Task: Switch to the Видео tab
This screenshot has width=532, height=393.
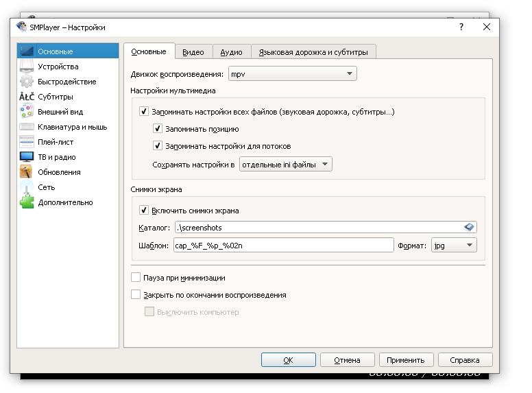Action: tap(193, 52)
